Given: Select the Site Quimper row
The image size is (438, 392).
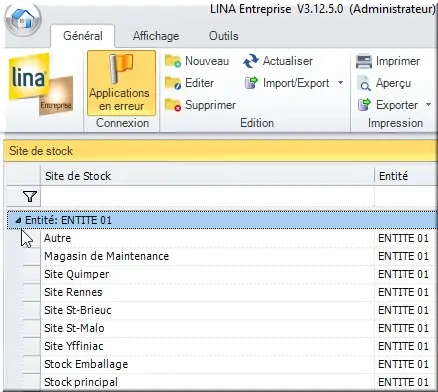Looking at the screenshot, I should 230,274.
